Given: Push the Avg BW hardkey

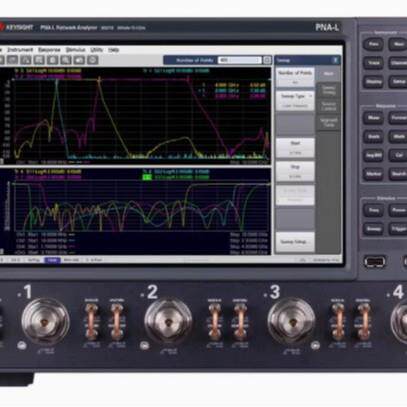Looking at the screenshot, I should 373,155.
